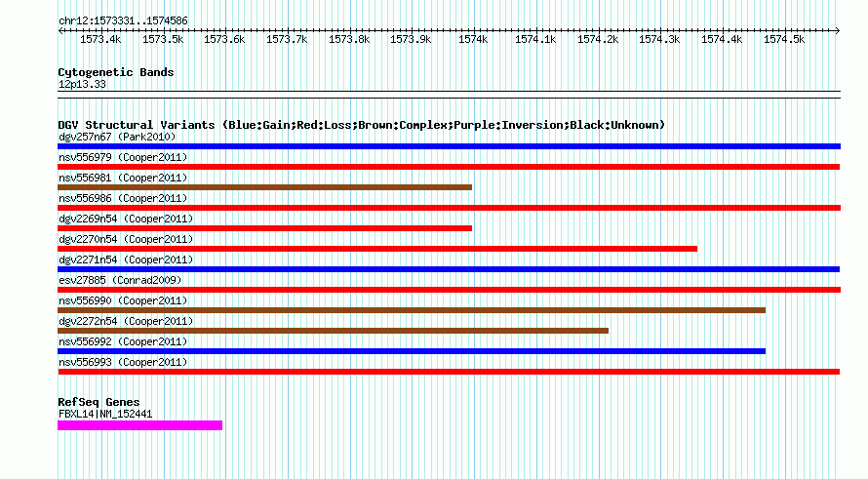Select the 1574.5k ruler tick label
Screen dimensions: 868x479
[x=784, y=39]
